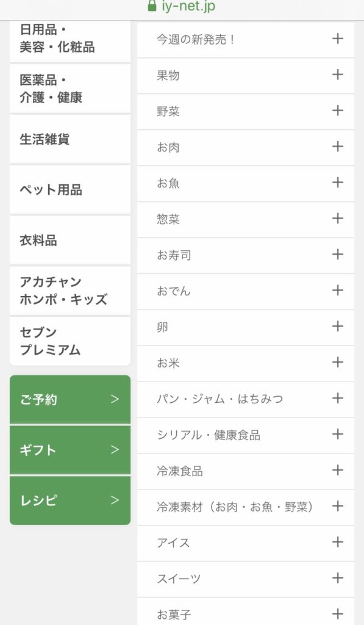The image size is (364, 625).
Task: Expand the おでん category row
Action: coord(246,291)
